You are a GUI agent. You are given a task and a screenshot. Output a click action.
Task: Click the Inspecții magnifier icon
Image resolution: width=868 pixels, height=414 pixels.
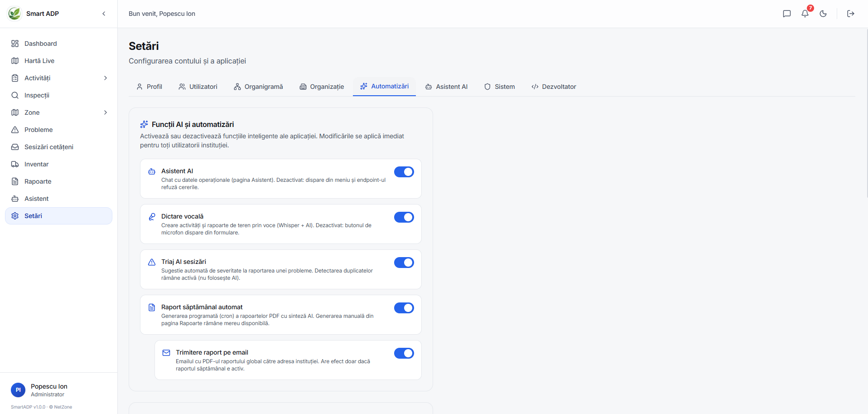coord(15,95)
